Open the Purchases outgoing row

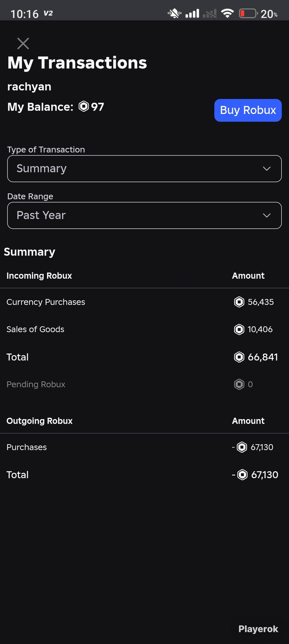click(144, 447)
